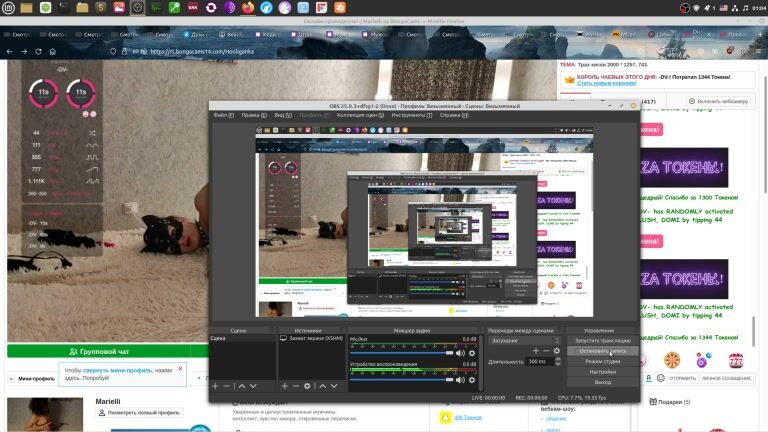Image resolution: width=768 pixels, height=432 pixels.
Task: Open source properties gear in Источники panel
Action: click(308, 385)
